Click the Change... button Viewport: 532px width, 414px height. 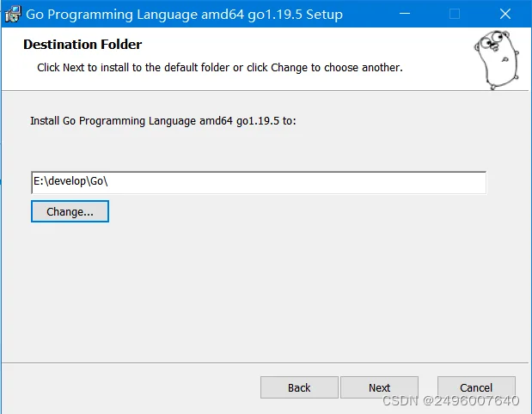(x=70, y=211)
